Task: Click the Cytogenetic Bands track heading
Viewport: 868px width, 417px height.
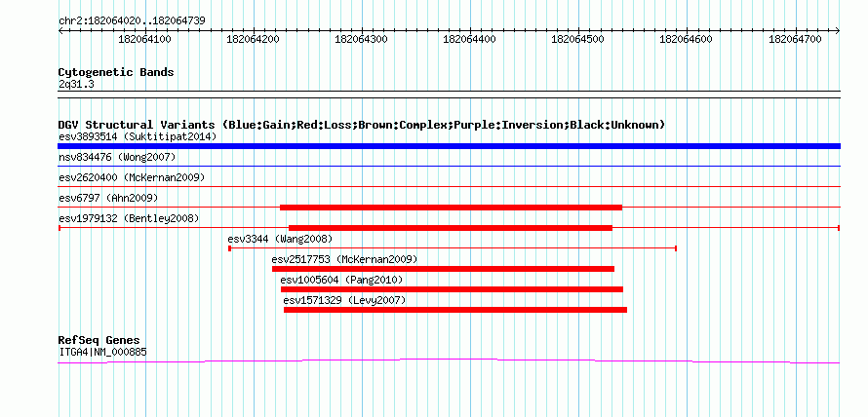Action: click(116, 72)
